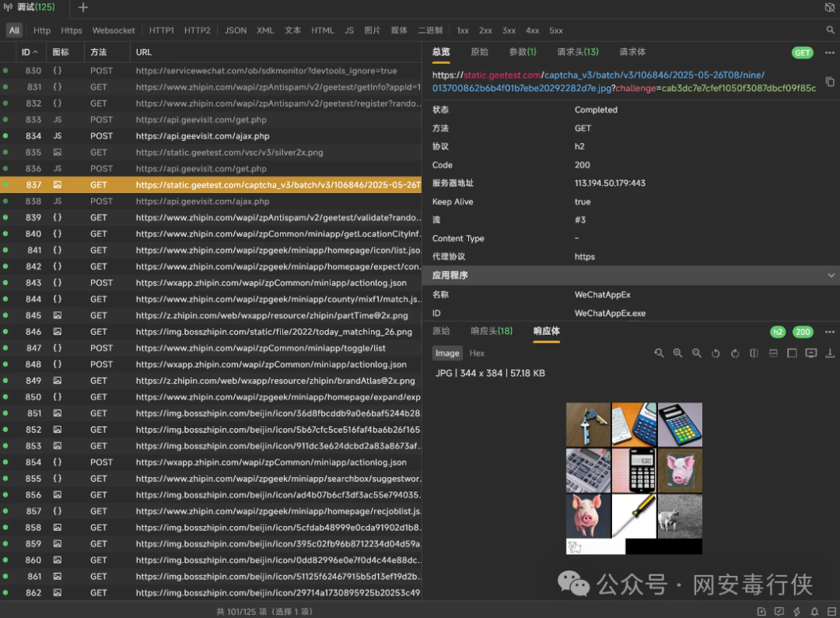Open the 请求体 tab
Screen dimensions: 840x618
pos(632,52)
